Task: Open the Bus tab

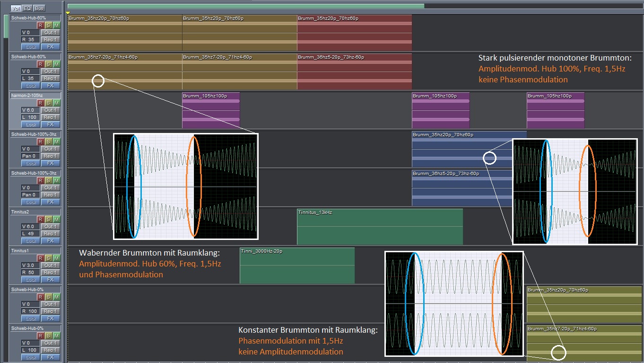Action: tap(39, 8)
